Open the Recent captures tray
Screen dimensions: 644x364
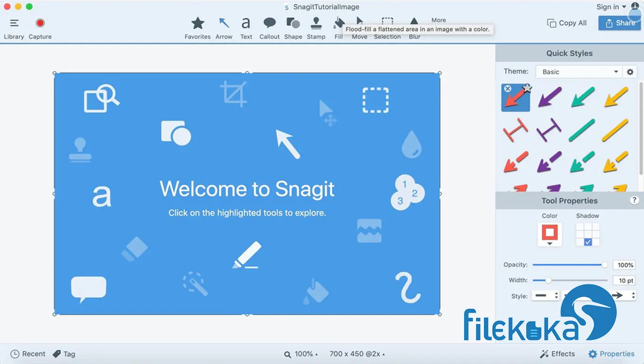(28, 354)
